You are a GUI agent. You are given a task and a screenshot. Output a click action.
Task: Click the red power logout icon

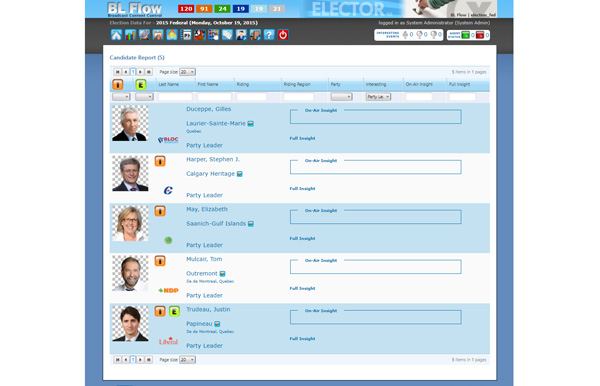pos(283,35)
